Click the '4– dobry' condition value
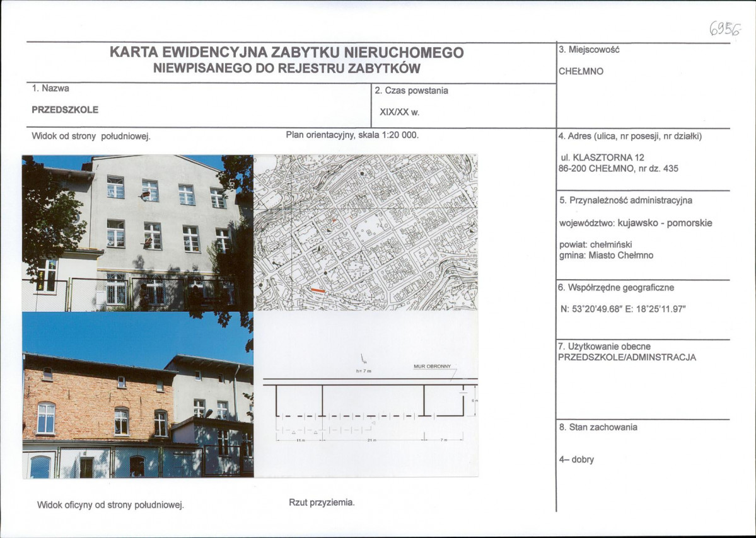The height and width of the screenshot is (538, 756). pos(576,459)
